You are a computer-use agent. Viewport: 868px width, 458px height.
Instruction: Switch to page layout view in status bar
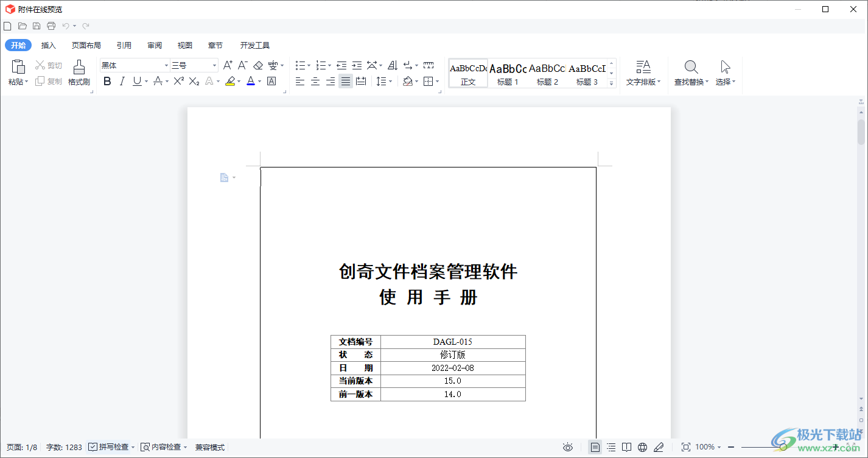tap(595, 447)
